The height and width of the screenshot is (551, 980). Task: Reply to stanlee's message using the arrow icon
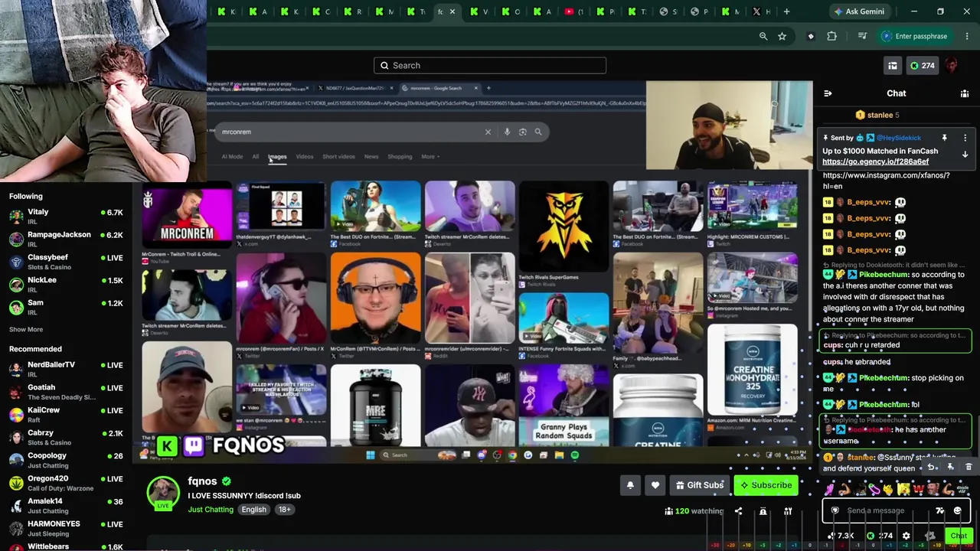(x=932, y=467)
